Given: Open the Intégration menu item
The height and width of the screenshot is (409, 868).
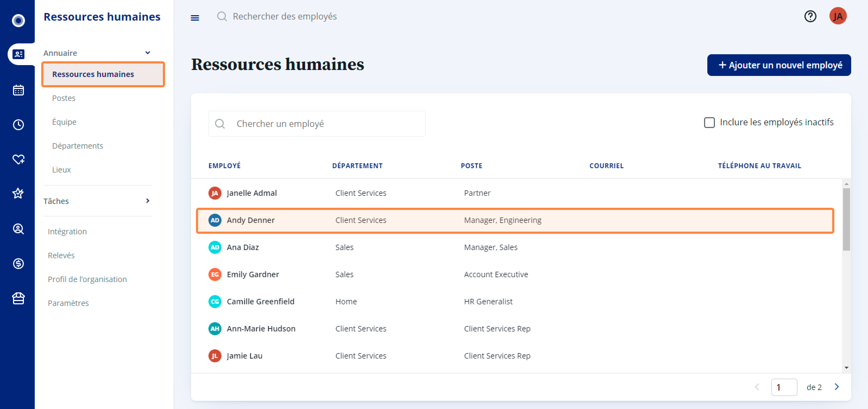Looking at the screenshot, I should (x=67, y=232).
